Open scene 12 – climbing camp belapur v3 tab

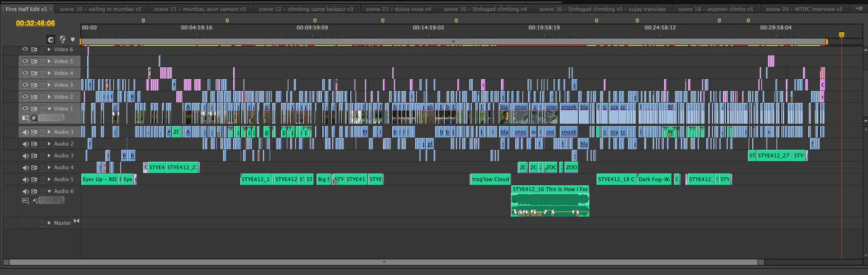pos(306,9)
